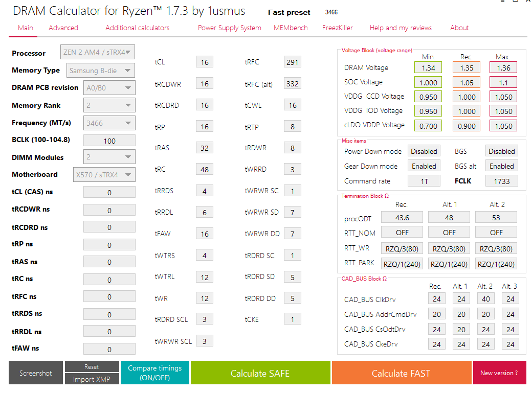Click cLDO VDDP Min. value 0.700

click(x=428, y=126)
